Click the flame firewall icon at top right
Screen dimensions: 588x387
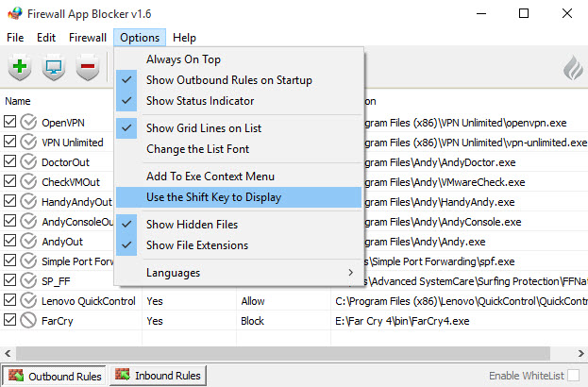coord(572,69)
